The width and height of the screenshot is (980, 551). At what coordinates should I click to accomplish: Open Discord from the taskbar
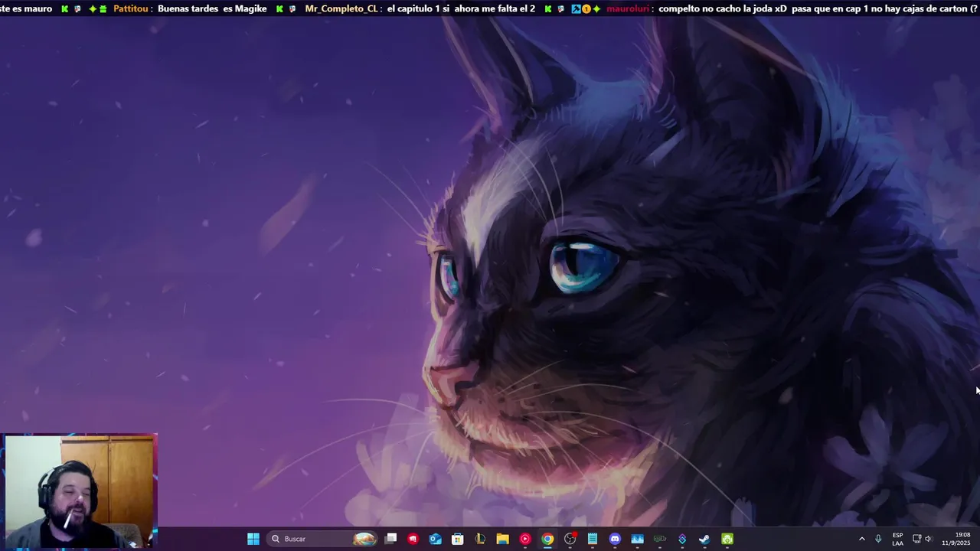pyautogui.click(x=615, y=539)
